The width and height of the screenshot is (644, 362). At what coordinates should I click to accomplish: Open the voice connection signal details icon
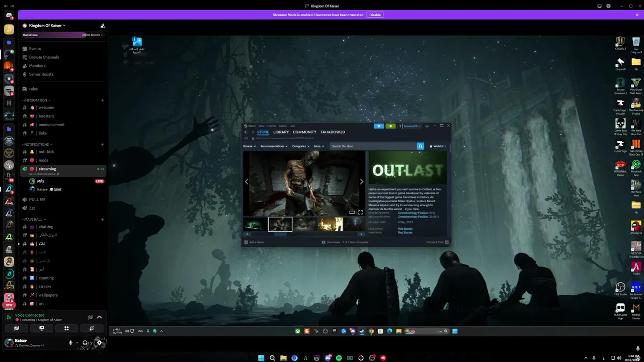coord(9,317)
